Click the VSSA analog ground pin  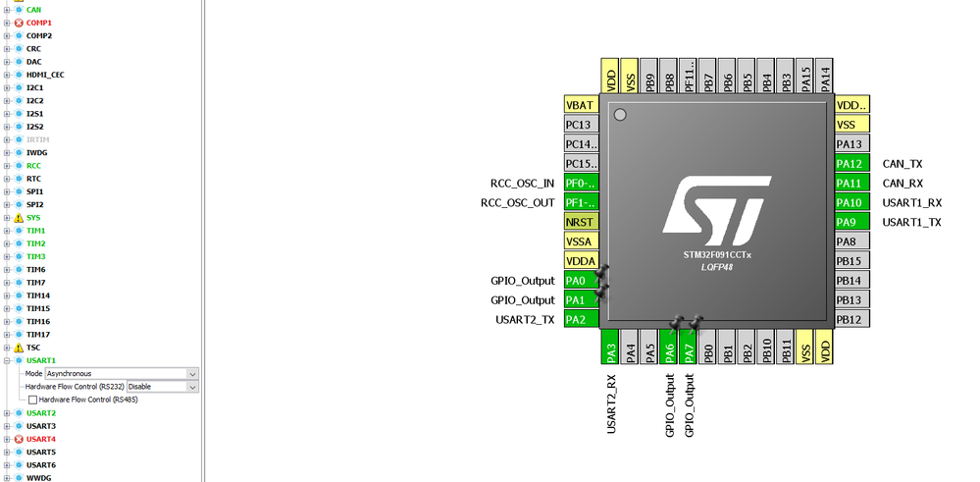point(582,241)
